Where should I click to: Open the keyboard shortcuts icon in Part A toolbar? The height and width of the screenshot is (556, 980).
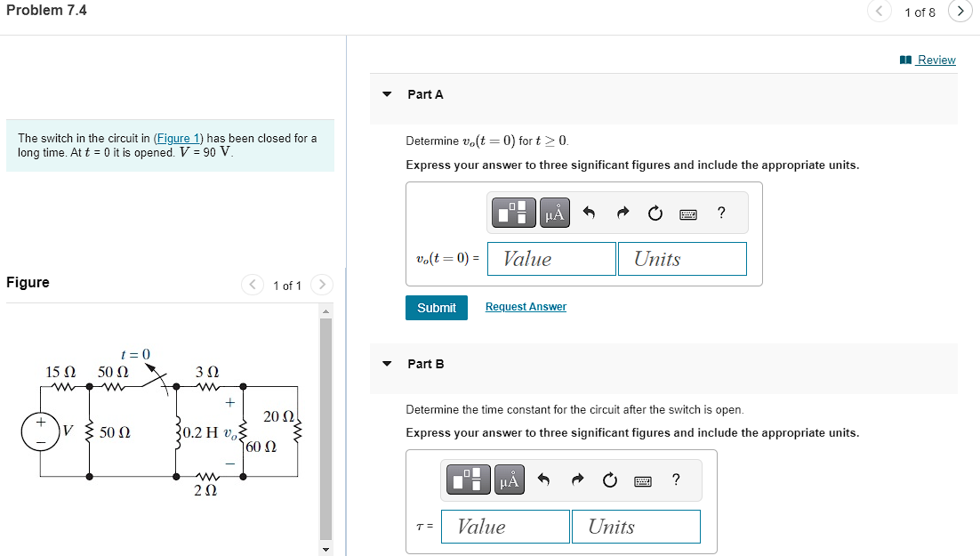click(687, 213)
